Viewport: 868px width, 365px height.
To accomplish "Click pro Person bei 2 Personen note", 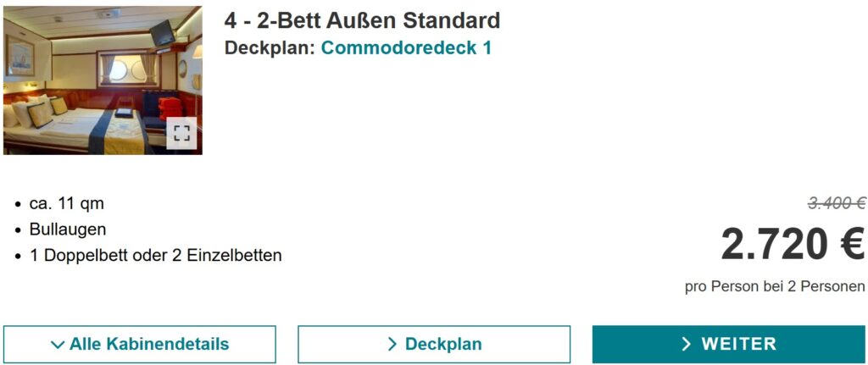I will click(775, 286).
